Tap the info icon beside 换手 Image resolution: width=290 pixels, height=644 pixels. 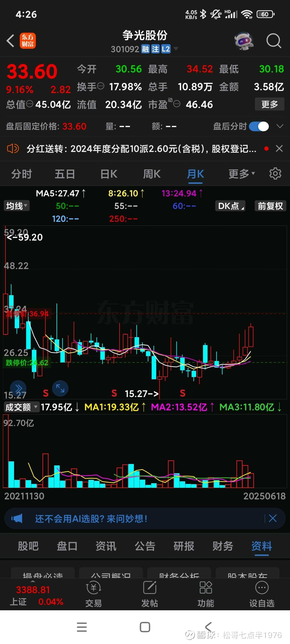[101, 86]
